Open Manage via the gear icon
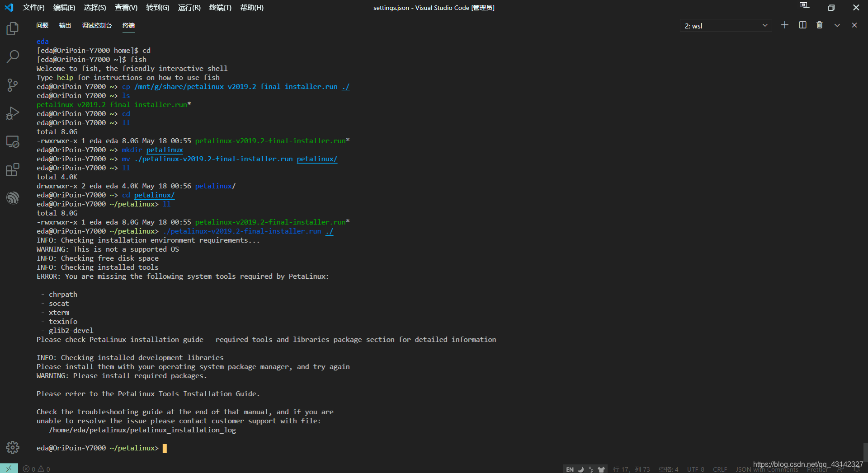The image size is (868, 473). (12, 447)
